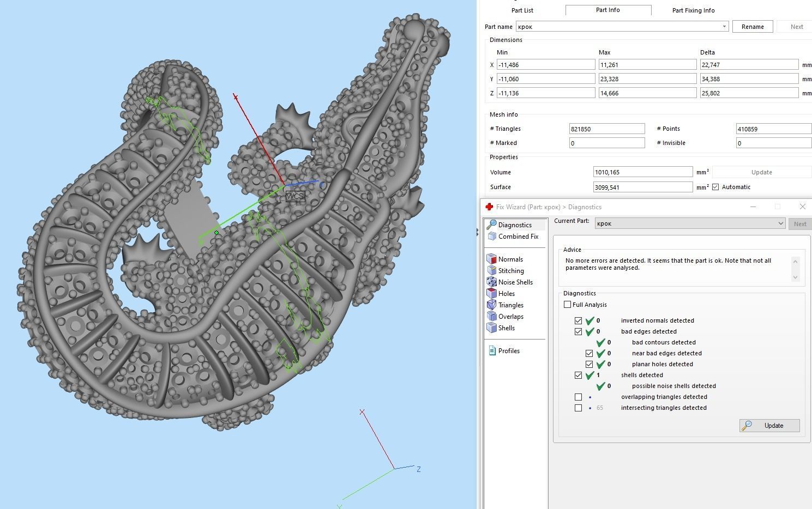Click the Update diagnostics button
Viewport: 812px width, 509px height.
click(769, 426)
